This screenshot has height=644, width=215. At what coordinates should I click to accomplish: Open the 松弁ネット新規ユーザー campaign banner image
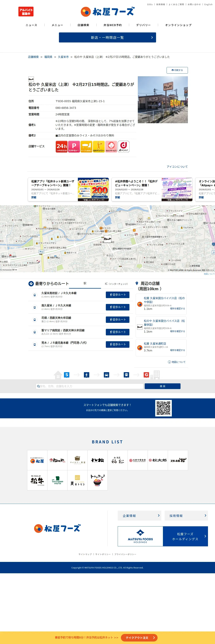93,189
